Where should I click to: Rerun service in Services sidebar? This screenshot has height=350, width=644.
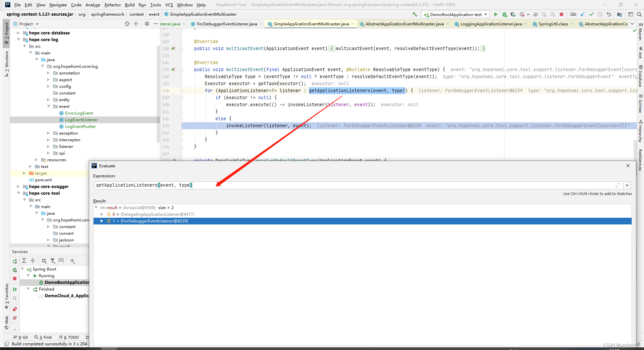(x=15, y=261)
